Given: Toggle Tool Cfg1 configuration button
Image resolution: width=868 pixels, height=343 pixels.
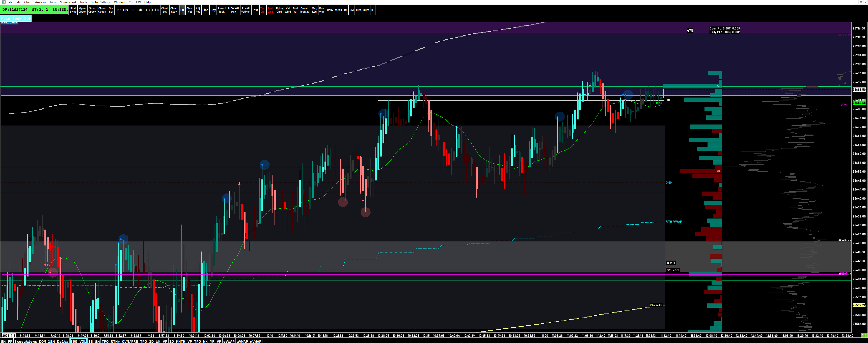Looking at the screenshot, I should (263, 10).
